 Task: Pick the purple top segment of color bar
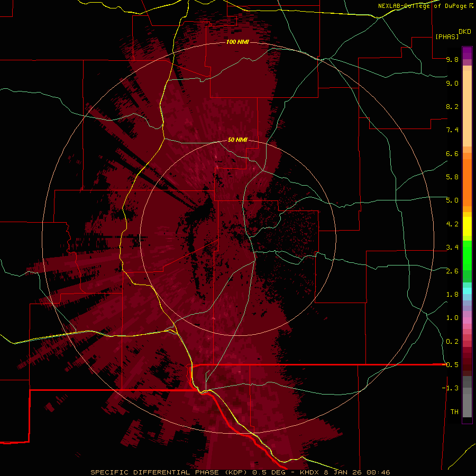467,53
